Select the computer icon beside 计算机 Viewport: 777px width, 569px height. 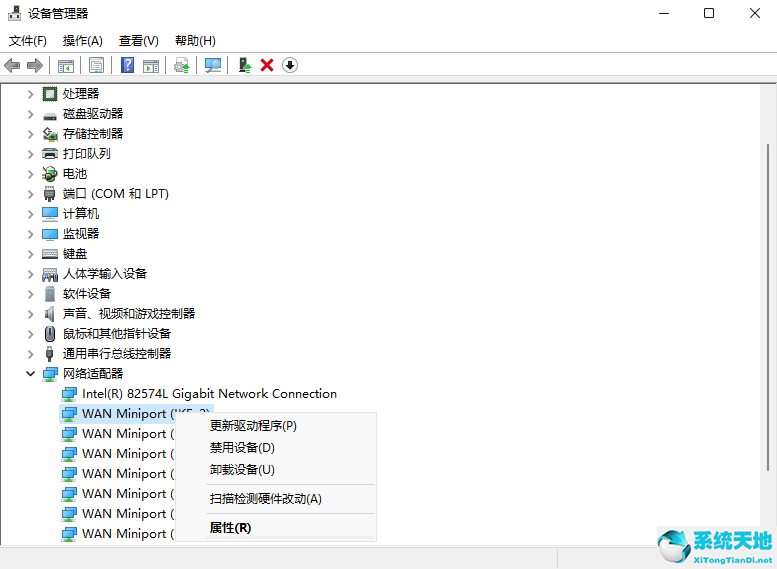click(x=50, y=214)
